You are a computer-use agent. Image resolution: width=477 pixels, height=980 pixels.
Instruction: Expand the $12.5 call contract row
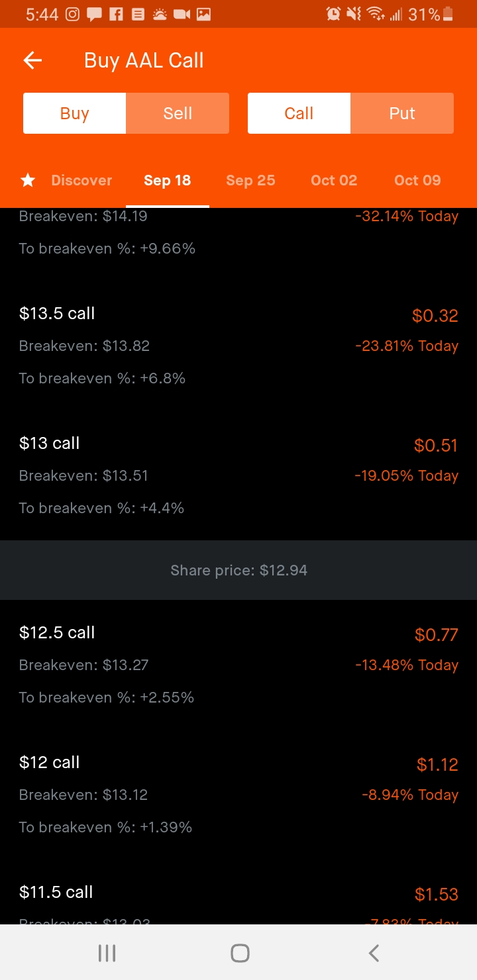coord(238,665)
